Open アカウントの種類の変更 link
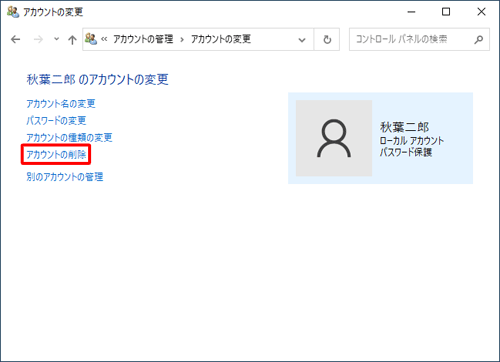This screenshot has height=362, width=500. click(69, 137)
